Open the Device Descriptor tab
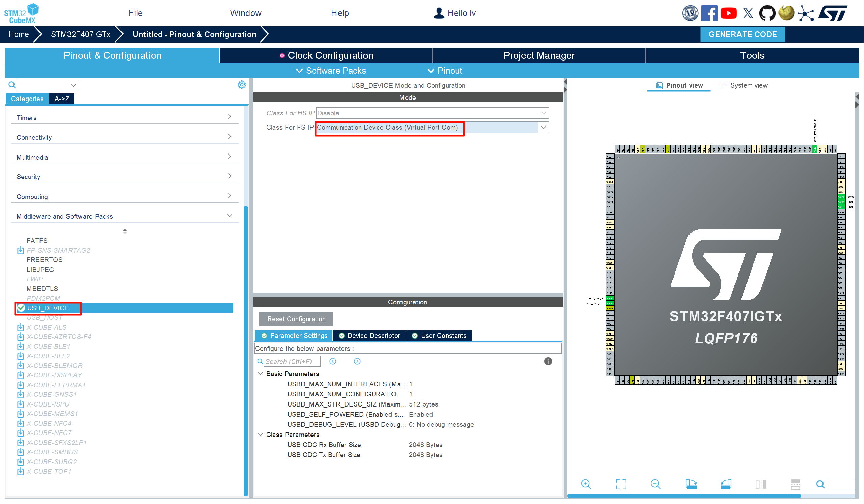The width and height of the screenshot is (864, 504). tap(369, 336)
